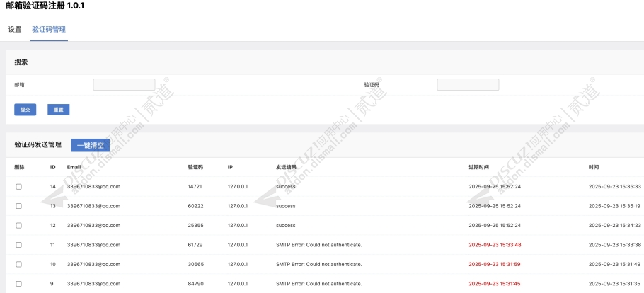
Task: Click the 一键清空 button
Action: [91, 145]
